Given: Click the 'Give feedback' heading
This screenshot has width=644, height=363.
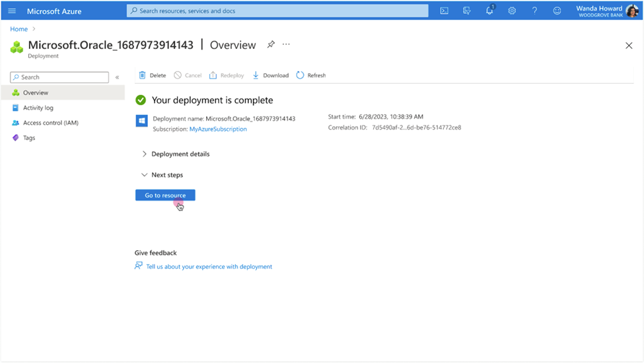Looking at the screenshot, I should [x=156, y=253].
